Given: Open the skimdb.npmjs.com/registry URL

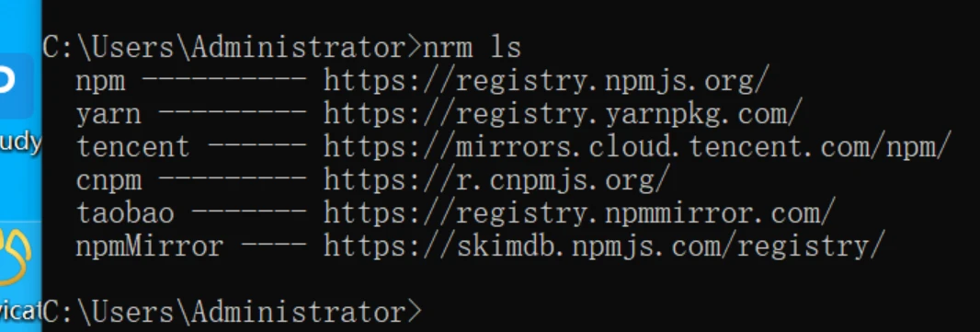Looking at the screenshot, I should (x=604, y=246).
